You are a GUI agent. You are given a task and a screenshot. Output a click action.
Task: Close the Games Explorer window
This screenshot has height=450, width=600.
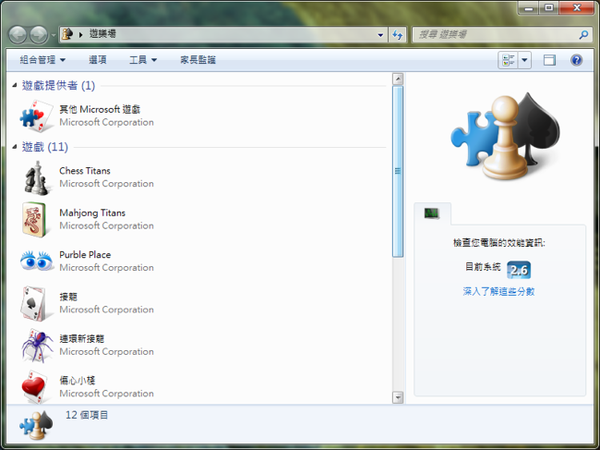coord(577,8)
